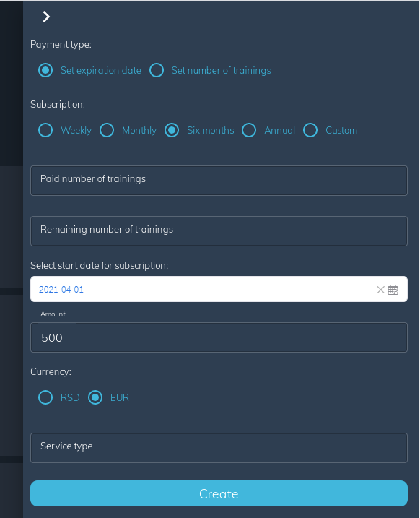Click the Six months label text
The image size is (420, 518).
click(x=211, y=130)
